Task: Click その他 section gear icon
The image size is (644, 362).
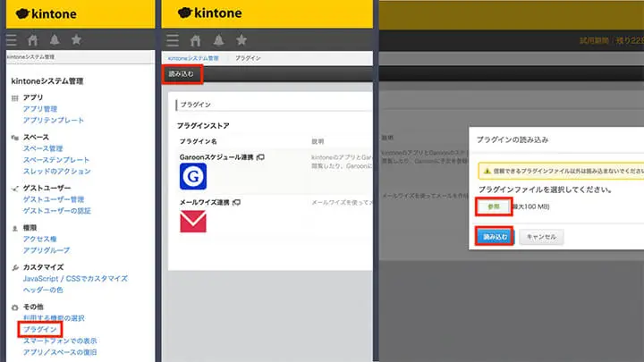Action: pos(15,307)
